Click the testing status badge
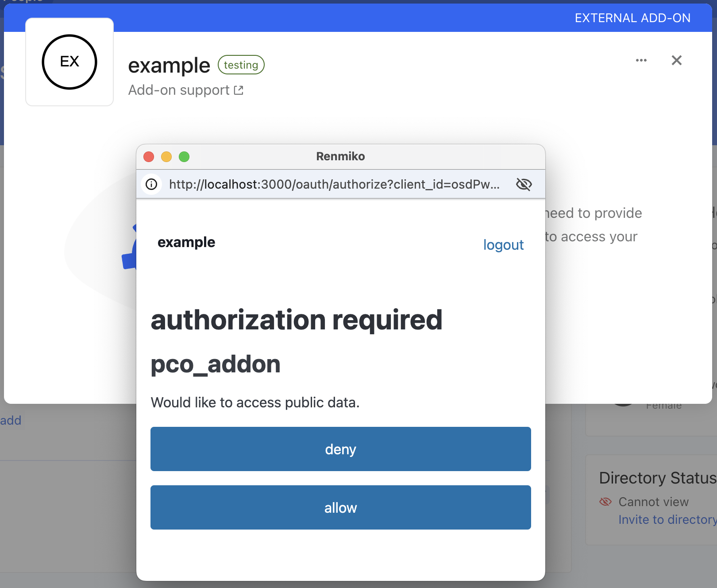The width and height of the screenshot is (717, 588). coord(241,65)
